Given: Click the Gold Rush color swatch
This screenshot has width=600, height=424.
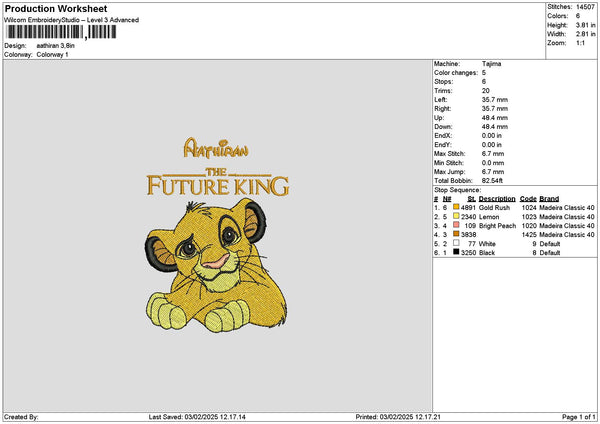Looking at the screenshot, I should (456, 207).
